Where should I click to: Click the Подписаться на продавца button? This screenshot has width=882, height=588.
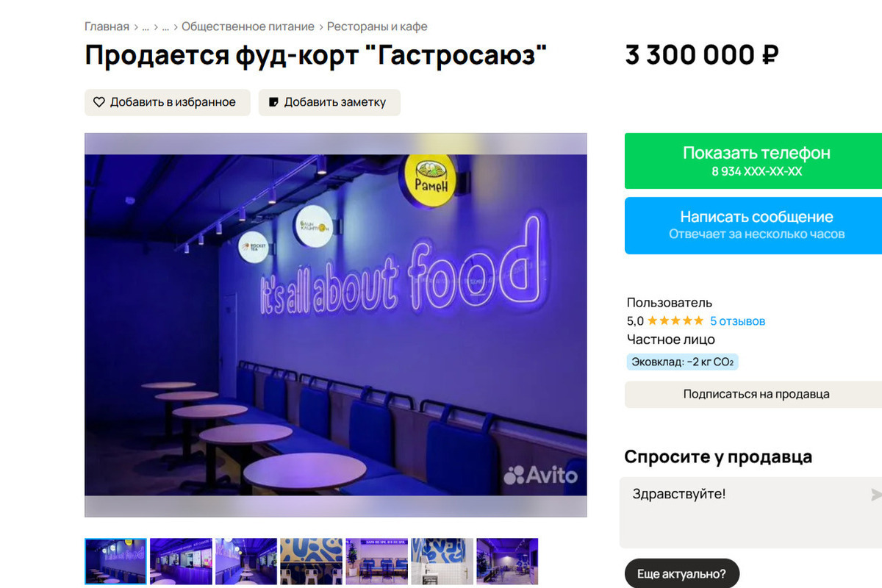click(x=753, y=394)
